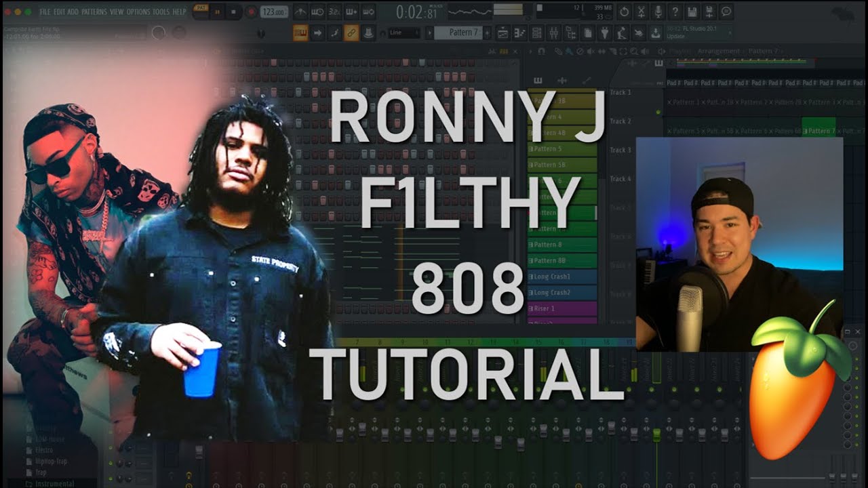Toggle loop recording icon
The image size is (868, 488).
[x=368, y=12]
